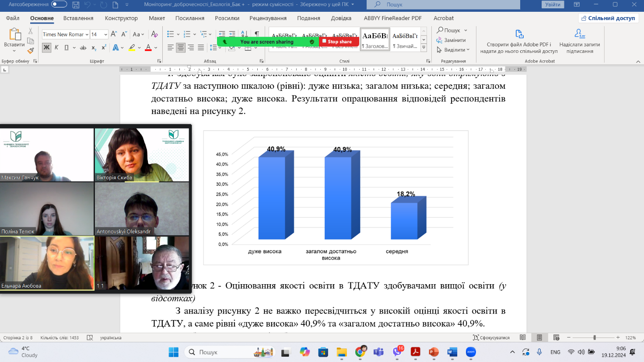644x362 pixels.
Task: Click the Save diskette icon in title bar
Action: pyautogui.click(x=76, y=5)
